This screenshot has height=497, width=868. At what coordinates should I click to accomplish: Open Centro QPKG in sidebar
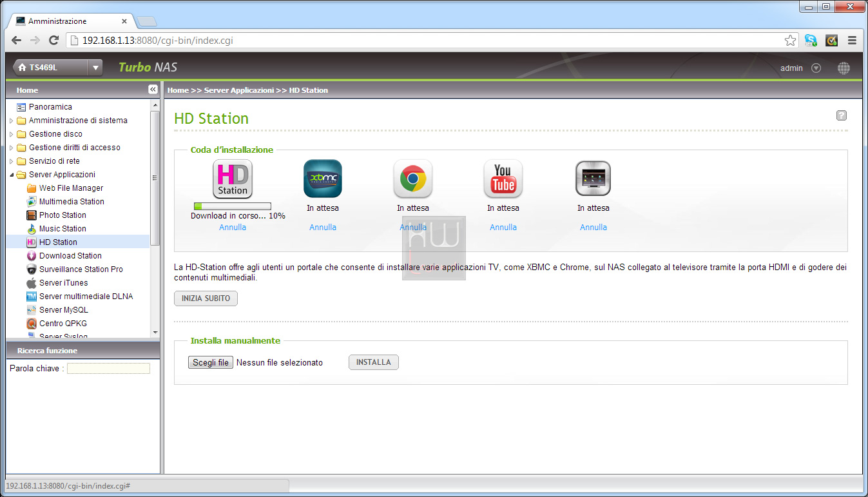pos(63,324)
